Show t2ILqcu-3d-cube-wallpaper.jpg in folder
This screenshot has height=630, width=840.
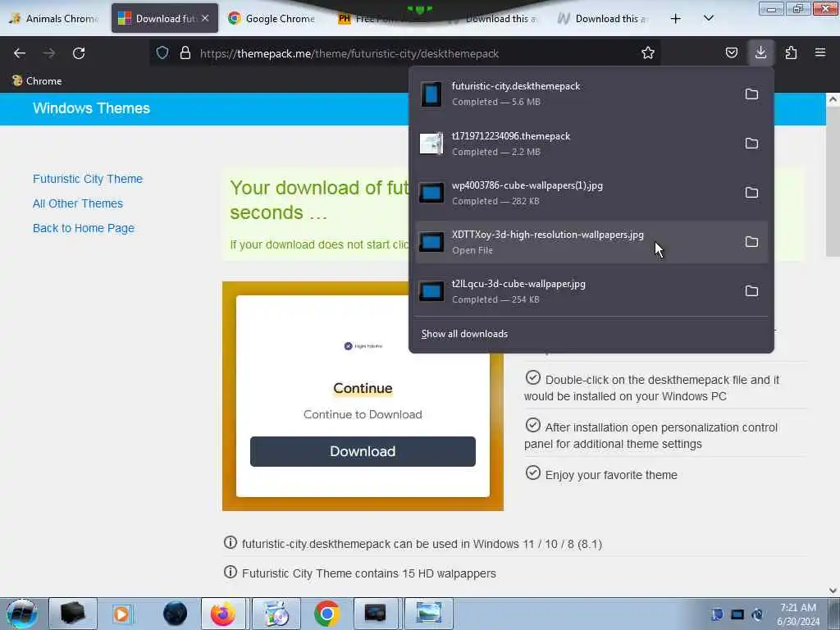coord(751,291)
